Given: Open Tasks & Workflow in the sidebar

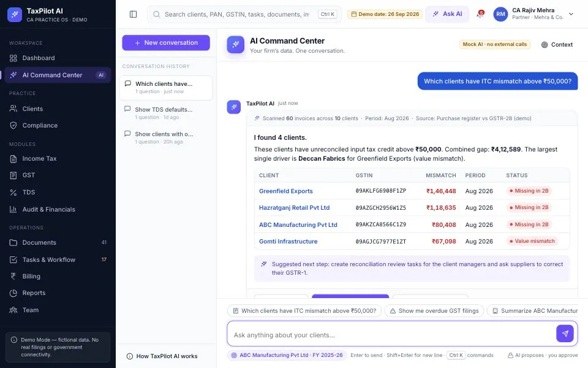Looking at the screenshot, I should 58,259.
